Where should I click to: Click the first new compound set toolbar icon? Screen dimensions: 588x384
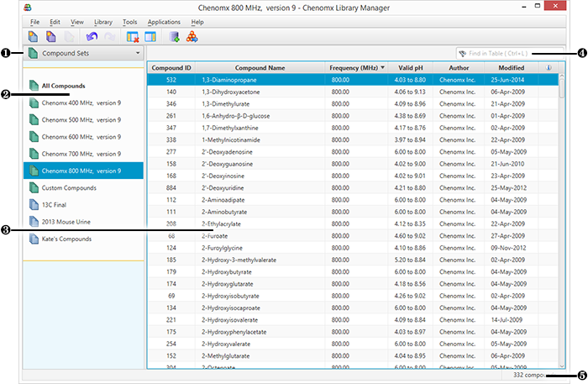click(33, 36)
